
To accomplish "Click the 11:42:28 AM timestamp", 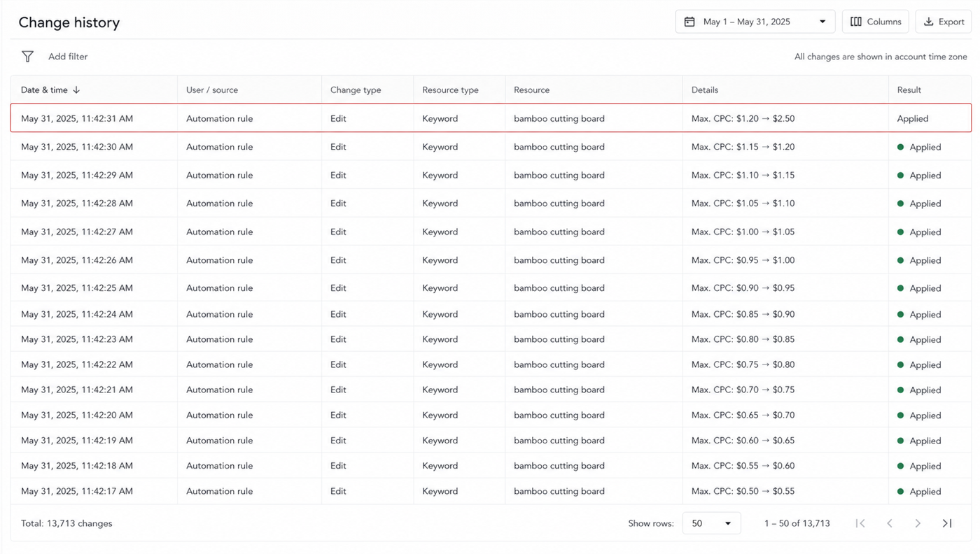I will pyautogui.click(x=77, y=204).
